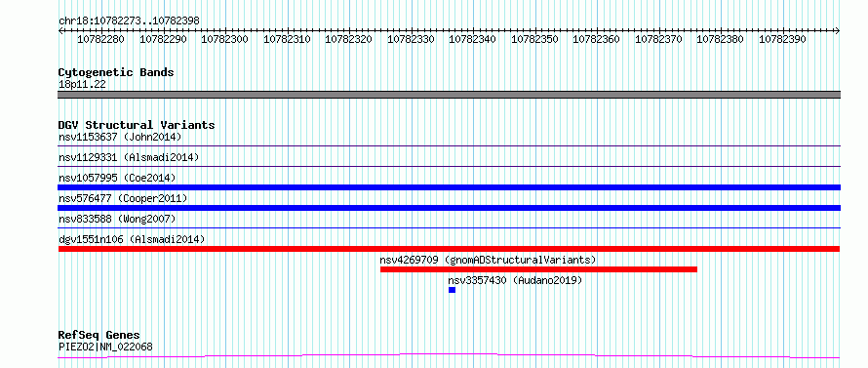The image size is (868, 368).
Task: Click the left arrow of the ruler
Action: [x=60, y=30]
